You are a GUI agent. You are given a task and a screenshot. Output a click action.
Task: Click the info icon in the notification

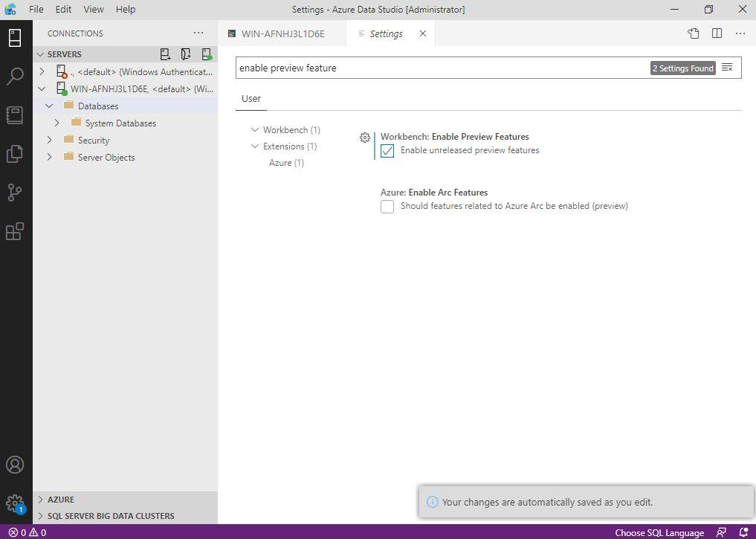coord(433,502)
